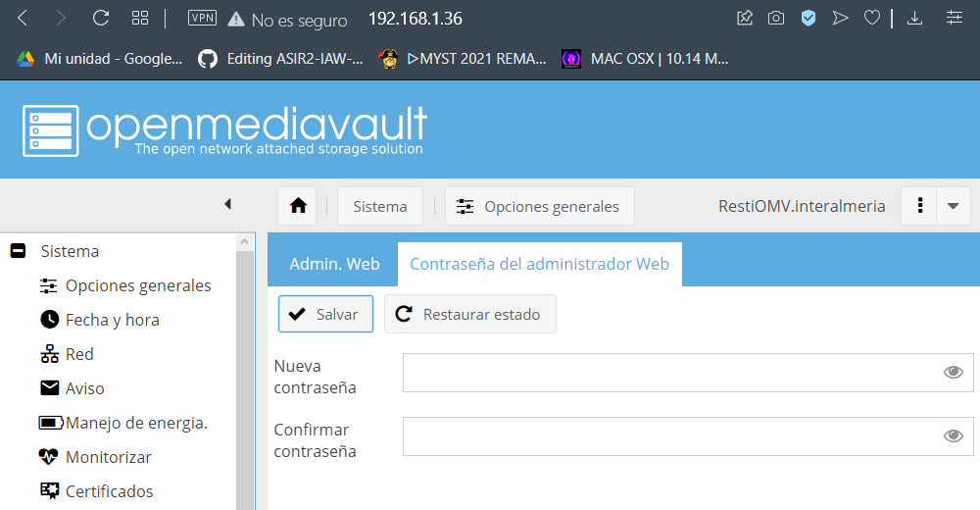Open the 'Editing ASIR2-IAW-...' GitHub bookmark

[x=280, y=59]
